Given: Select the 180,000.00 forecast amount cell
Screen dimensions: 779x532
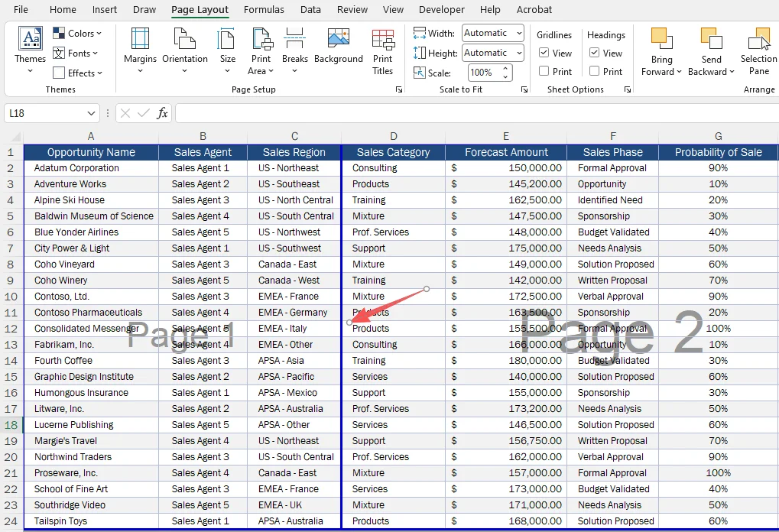Looking at the screenshot, I should [506, 361].
